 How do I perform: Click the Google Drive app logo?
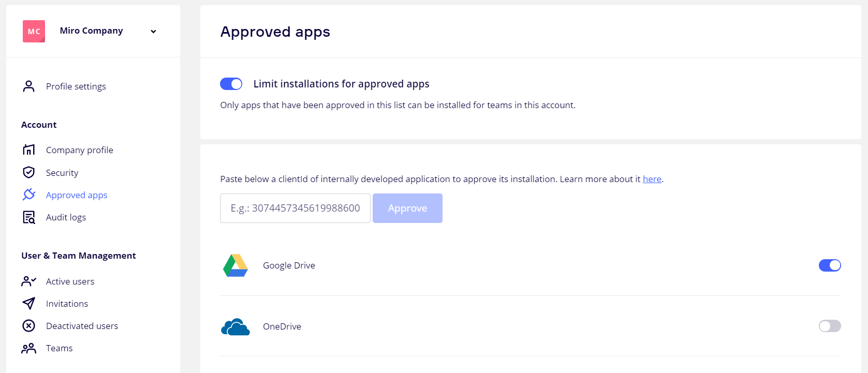pos(236,265)
